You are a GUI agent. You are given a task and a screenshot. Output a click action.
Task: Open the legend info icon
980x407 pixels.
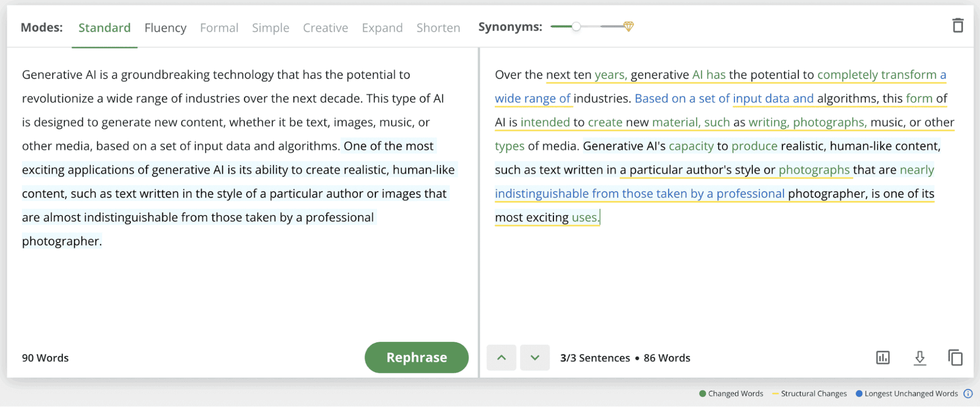click(968, 393)
